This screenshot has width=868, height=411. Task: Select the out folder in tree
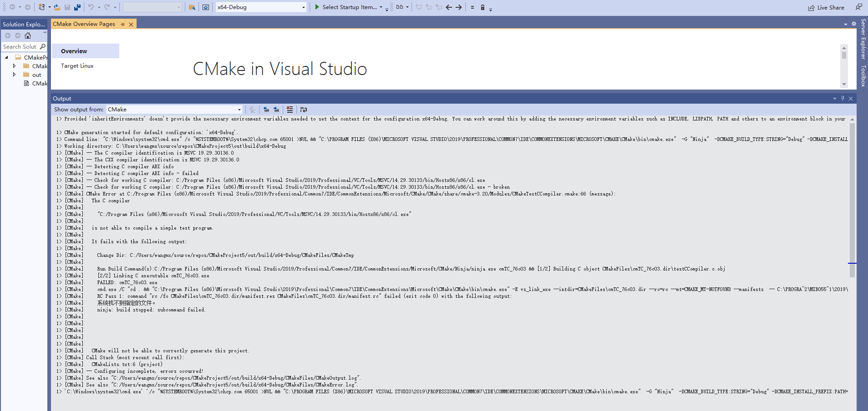[36, 75]
